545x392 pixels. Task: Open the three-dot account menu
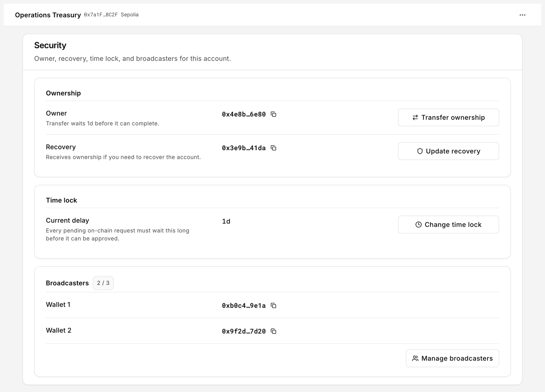tap(523, 15)
